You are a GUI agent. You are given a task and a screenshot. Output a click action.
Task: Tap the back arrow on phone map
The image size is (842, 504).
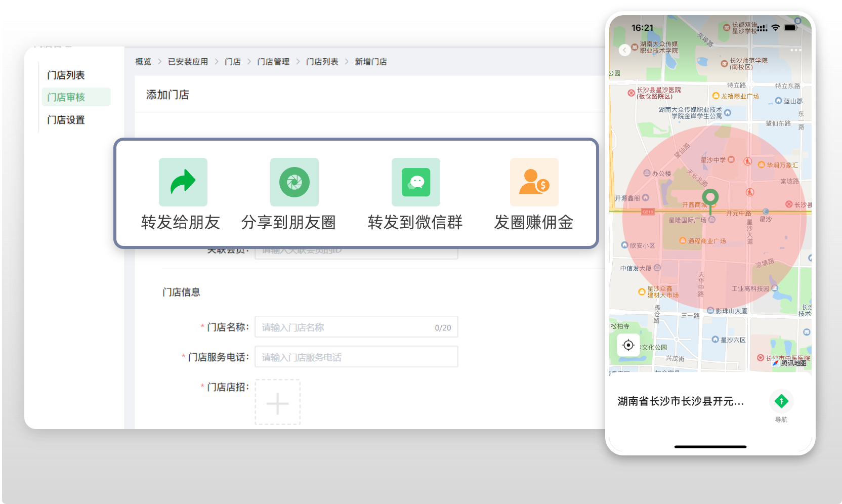624,50
